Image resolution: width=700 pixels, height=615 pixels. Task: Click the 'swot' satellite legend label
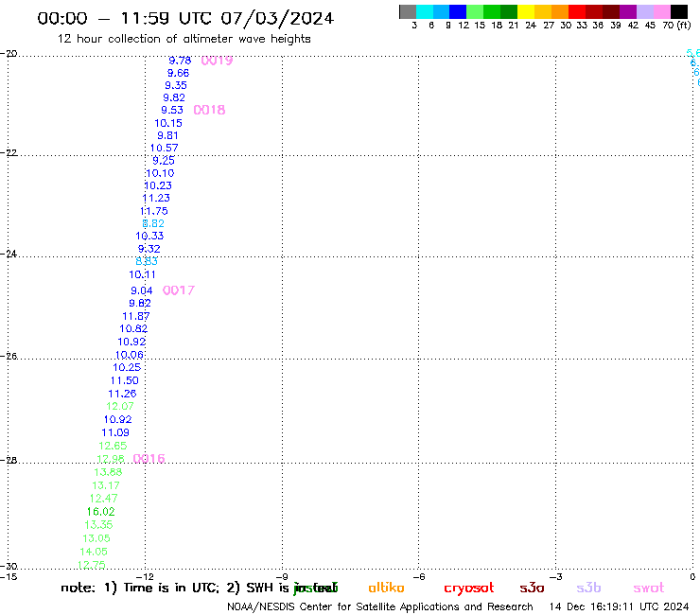point(649,588)
